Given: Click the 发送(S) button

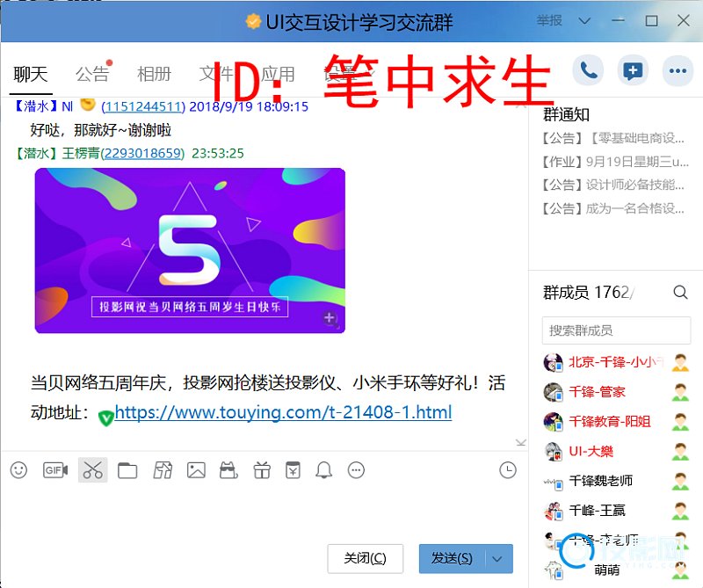Looking at the screenshot, I should click(x=452, y=559).
